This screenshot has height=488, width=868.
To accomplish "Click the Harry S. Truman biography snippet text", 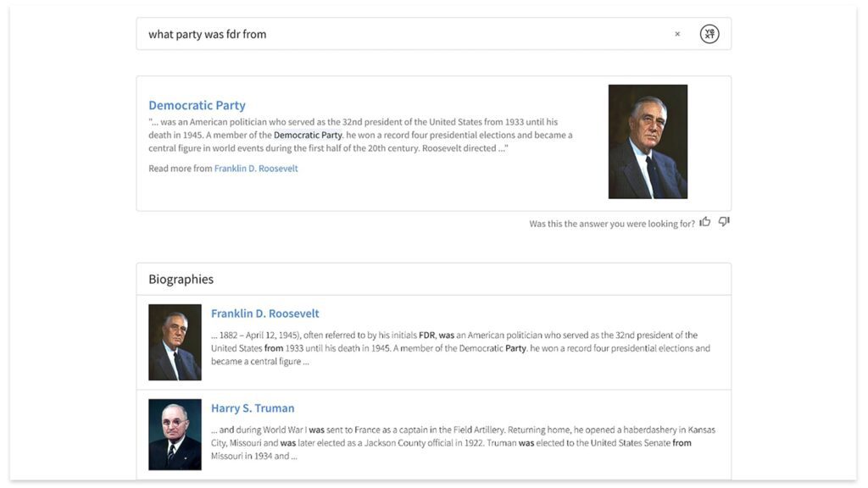I will pyautogui.click(x=458, y=442).
